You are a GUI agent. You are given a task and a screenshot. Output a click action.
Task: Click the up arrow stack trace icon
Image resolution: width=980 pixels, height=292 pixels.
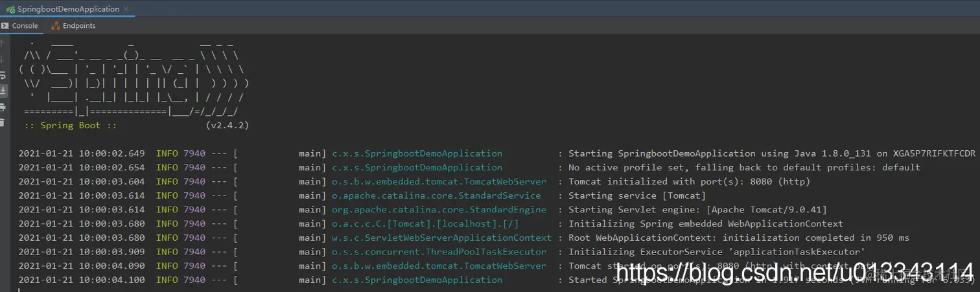(3, 44)
